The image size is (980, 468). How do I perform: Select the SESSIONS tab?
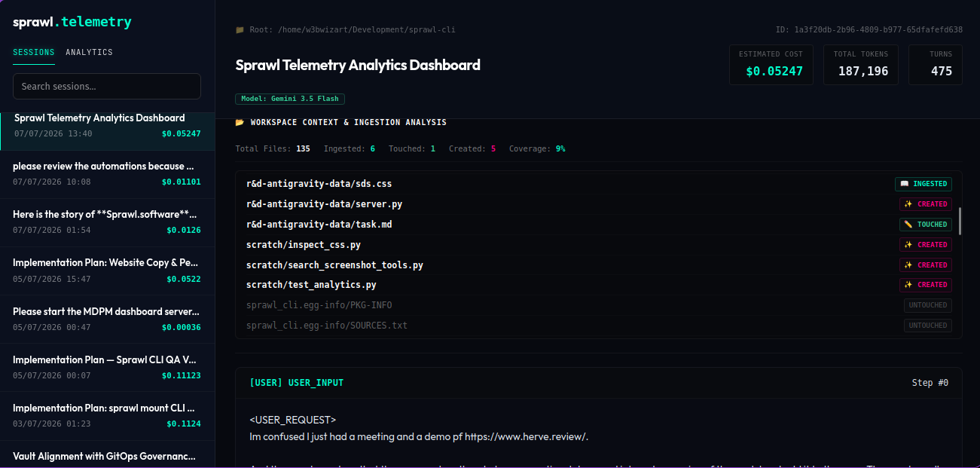pos(34,52)
